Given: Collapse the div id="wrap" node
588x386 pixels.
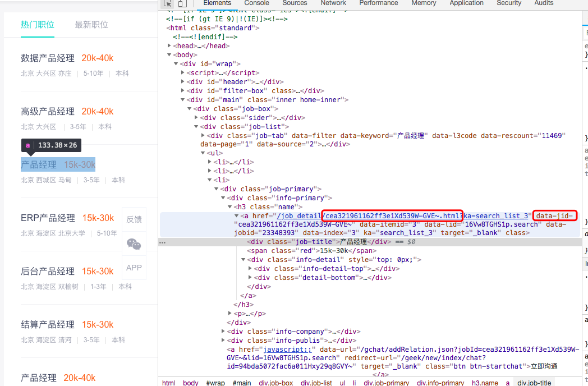Looking at the screenshot, I should coord(176,64).
